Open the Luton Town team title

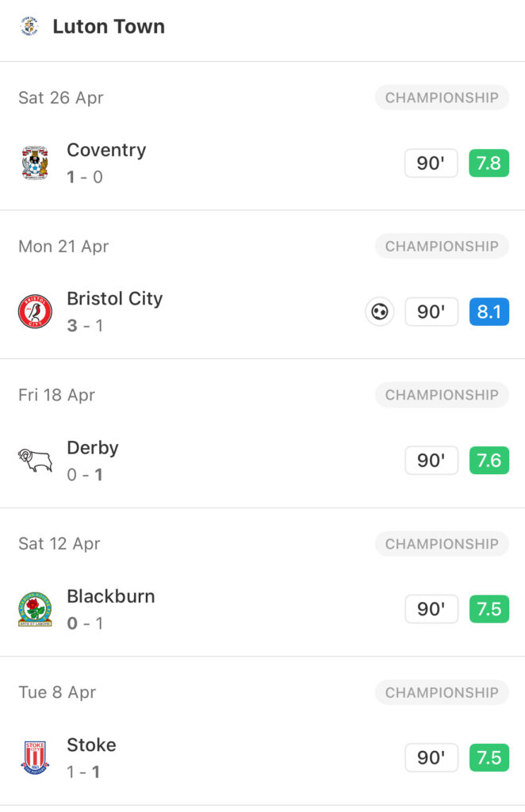[x=109, y=26]
